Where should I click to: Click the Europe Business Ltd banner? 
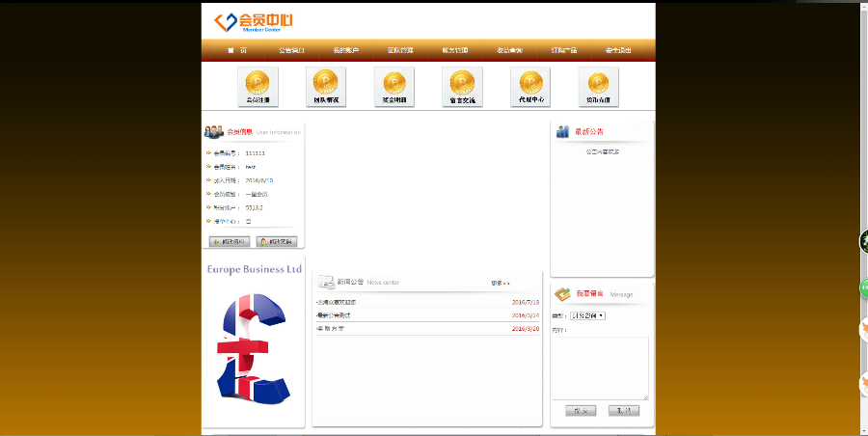click(x=254, y=342)
